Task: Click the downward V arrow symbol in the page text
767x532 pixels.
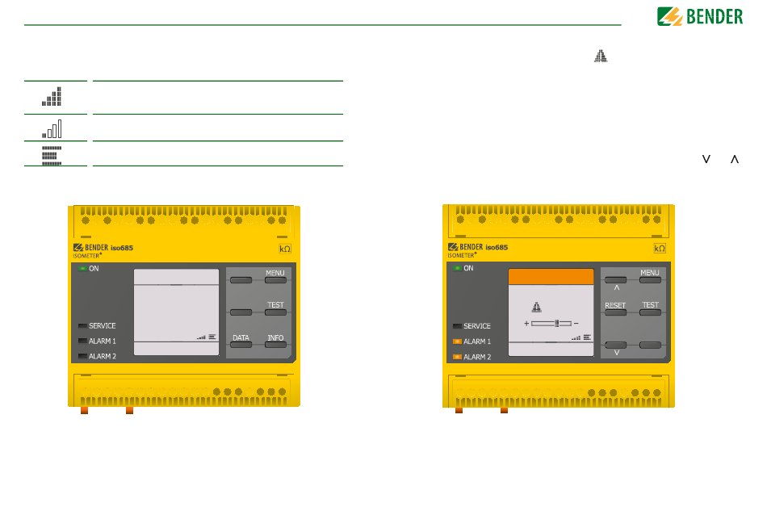Action: point(706,159)
